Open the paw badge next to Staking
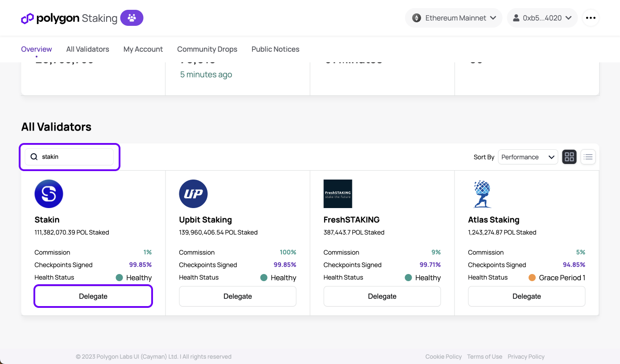 coord(132,18)
